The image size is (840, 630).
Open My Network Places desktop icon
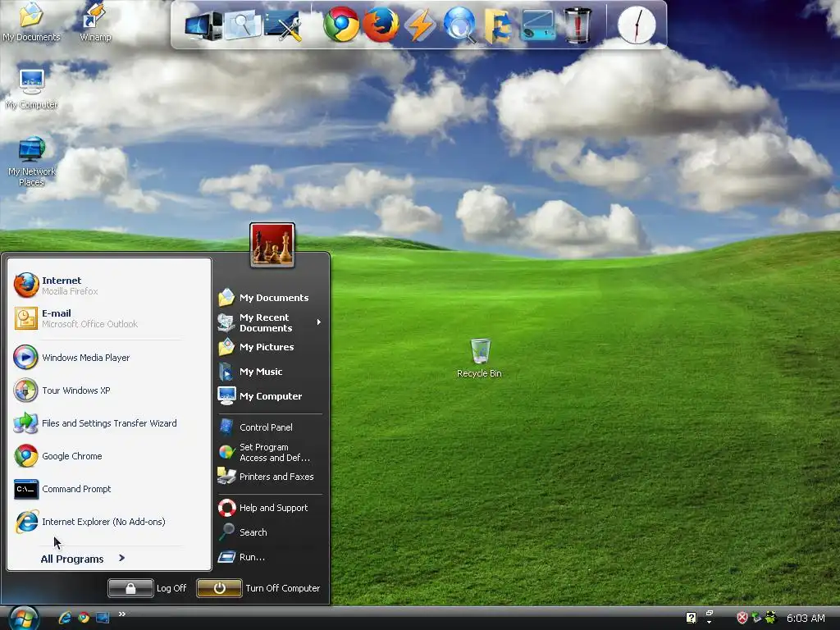[x=31, y=162]
